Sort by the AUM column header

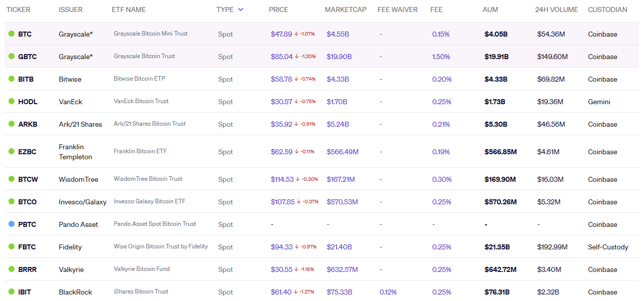point(490,10)
